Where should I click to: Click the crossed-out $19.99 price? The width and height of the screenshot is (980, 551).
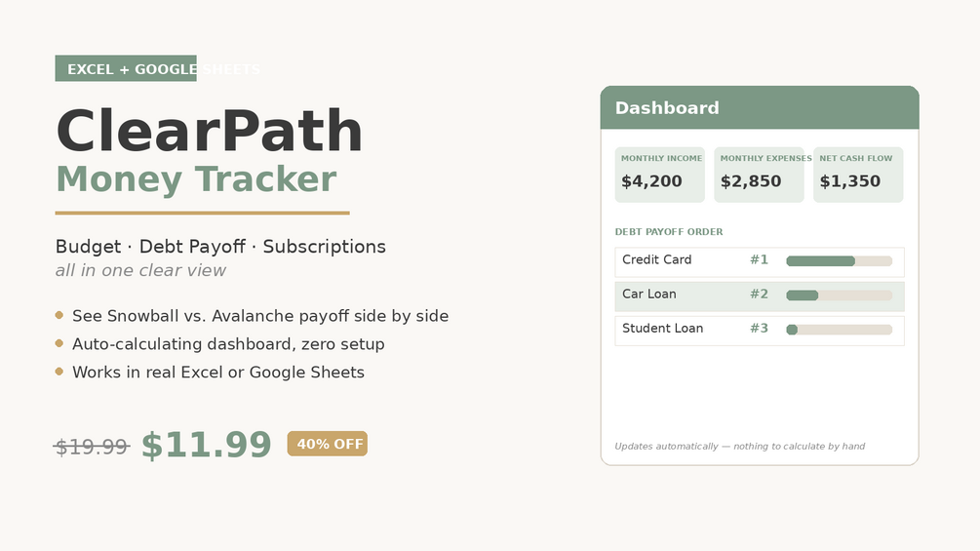coord(92,447)
